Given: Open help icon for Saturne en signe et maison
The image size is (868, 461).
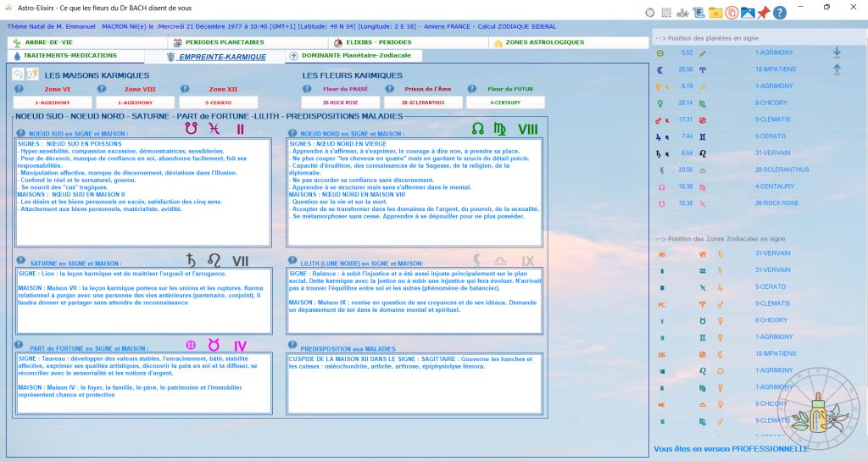Looking at the screenshot, I should [x=21, y=264].
